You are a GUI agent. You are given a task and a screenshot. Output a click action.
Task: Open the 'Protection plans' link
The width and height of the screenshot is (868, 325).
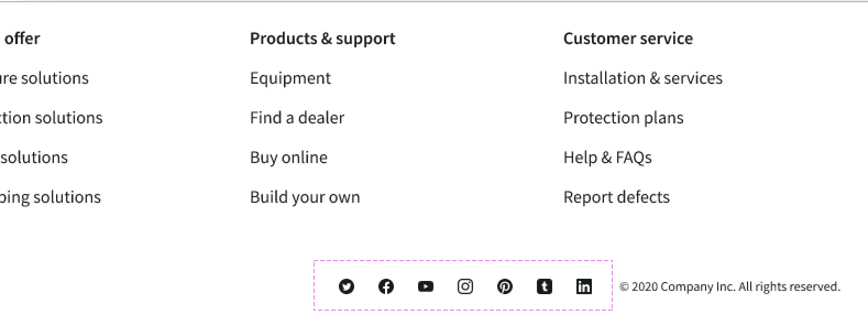pyautogui.click(x=623, y=118)
